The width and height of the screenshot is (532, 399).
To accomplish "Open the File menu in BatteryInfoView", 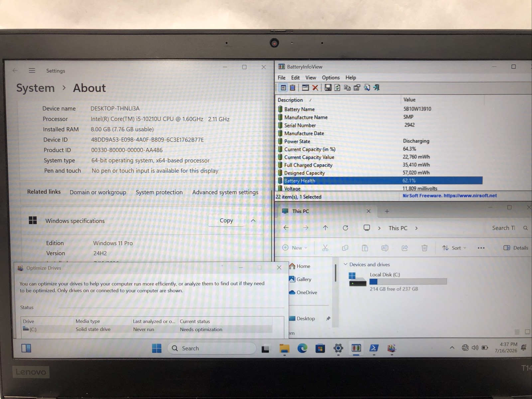I will point(282,77).
